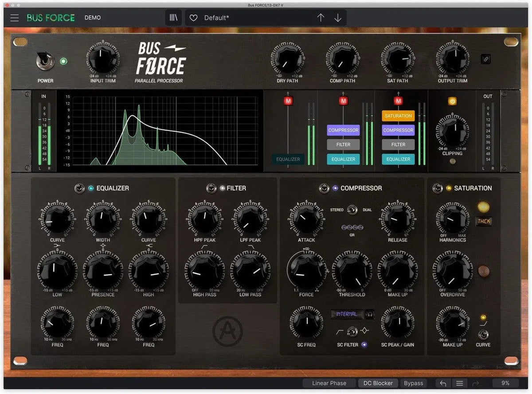The width and height of the screenshot is (532, 394).
Task: Click the down arrow to load next preset
Action: (x=338, y=17)
